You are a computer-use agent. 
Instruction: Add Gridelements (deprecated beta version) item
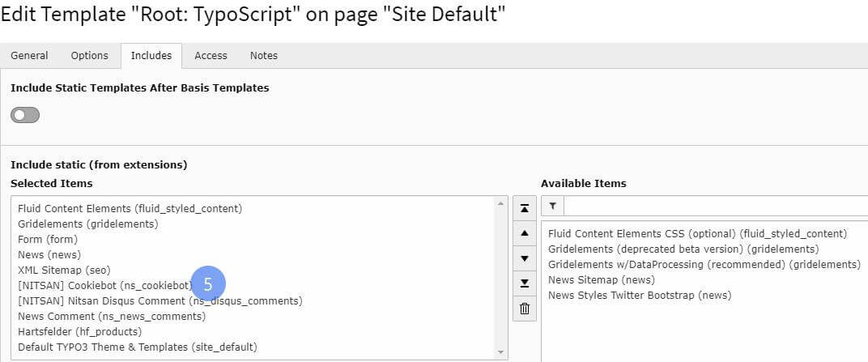pos(683,249)
